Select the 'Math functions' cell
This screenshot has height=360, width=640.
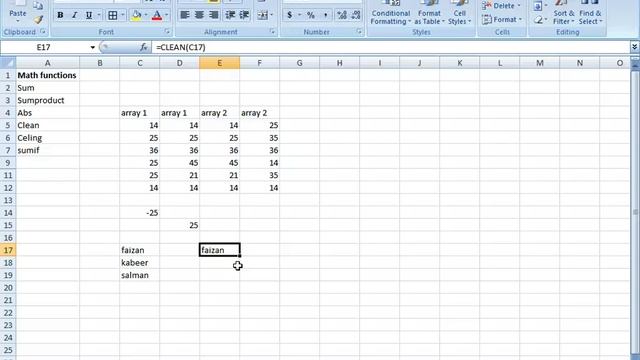[x=47, y=75]
